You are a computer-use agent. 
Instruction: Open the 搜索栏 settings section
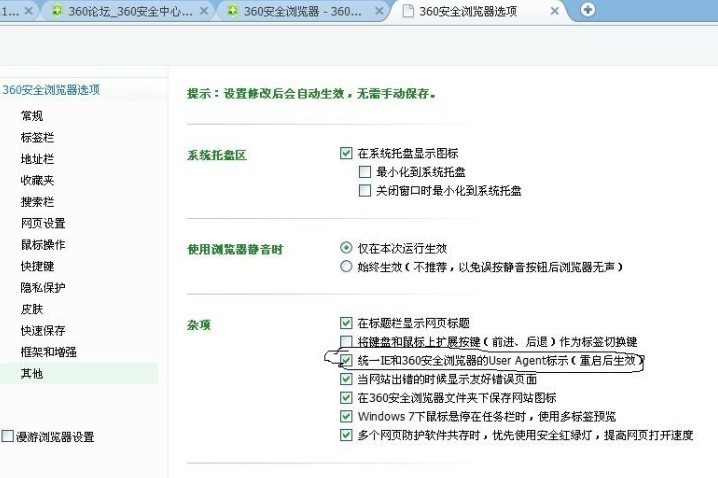(x=37, y=202)
